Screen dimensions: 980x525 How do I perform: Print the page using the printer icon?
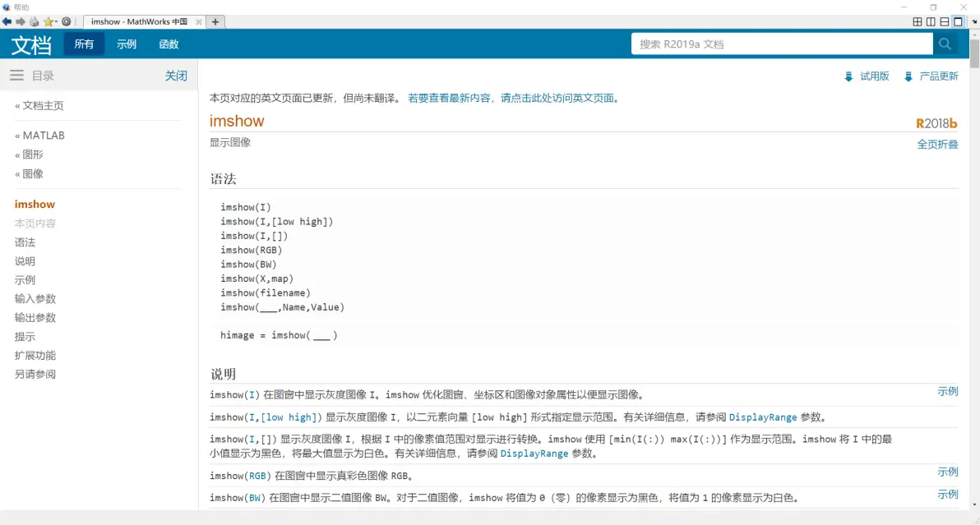35,22
